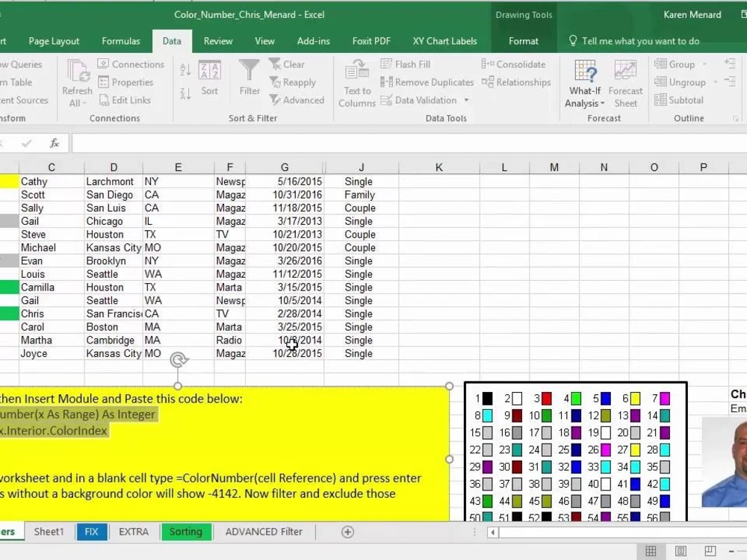Viewport: 747px width, 560px height.
Task: Select the Sorting worksheet tab
Action: (x=186, y=532)
